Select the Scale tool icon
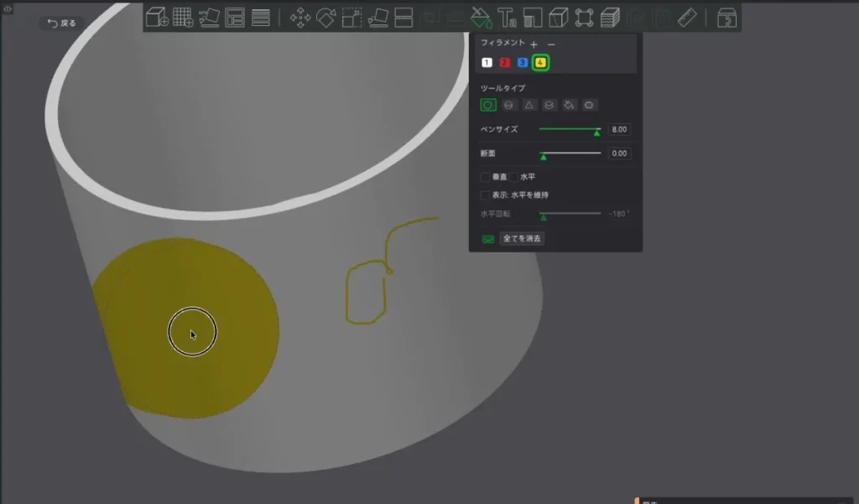Viewport: 859px width, 504px height. tap(351, 18)
